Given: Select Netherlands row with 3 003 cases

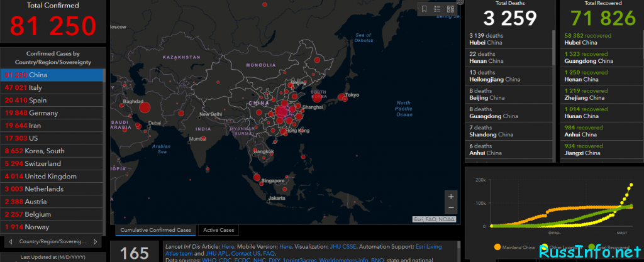Looking at the screenshot, I should pos(52,189).
